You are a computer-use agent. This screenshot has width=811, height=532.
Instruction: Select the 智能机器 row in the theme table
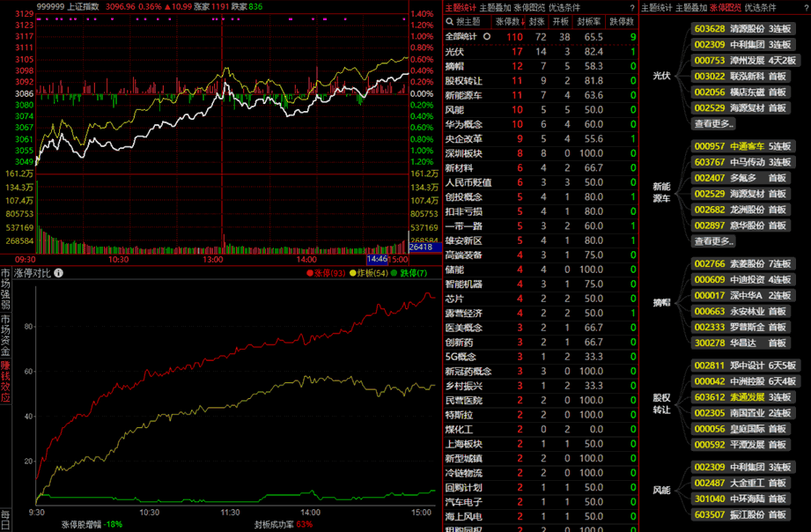coord(541,284)
